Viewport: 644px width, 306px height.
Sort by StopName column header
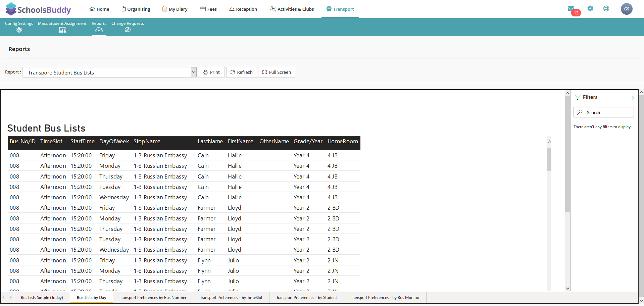147,142
